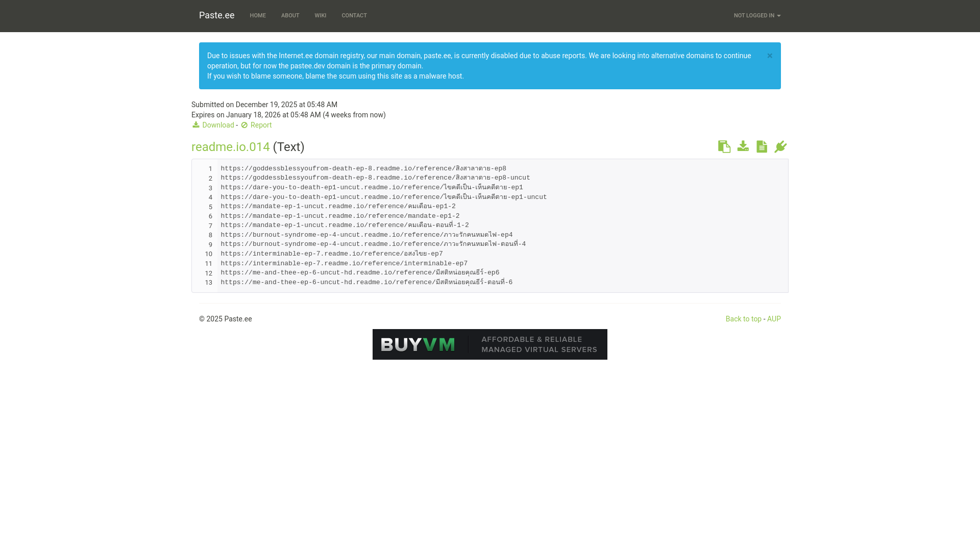Click line 4 dare-you-to-death URL ending ep1-uncut

pyautogui.click(x=384, y=197)
